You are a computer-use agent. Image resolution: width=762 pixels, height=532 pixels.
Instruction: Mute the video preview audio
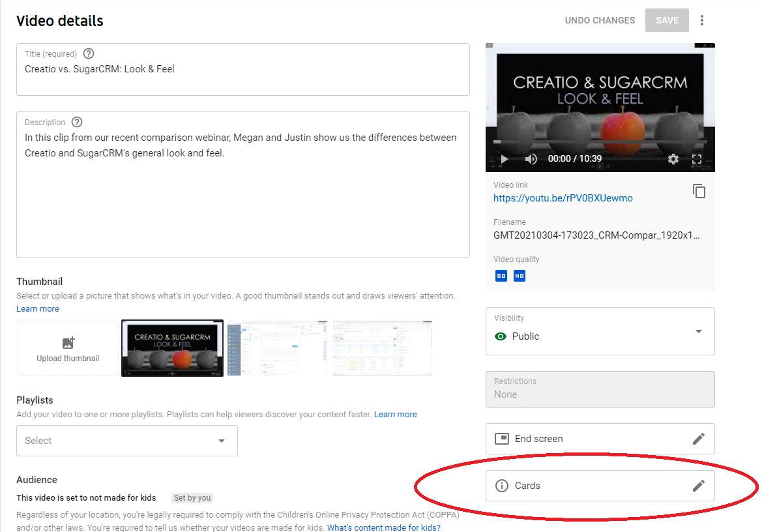pos(531,158)
